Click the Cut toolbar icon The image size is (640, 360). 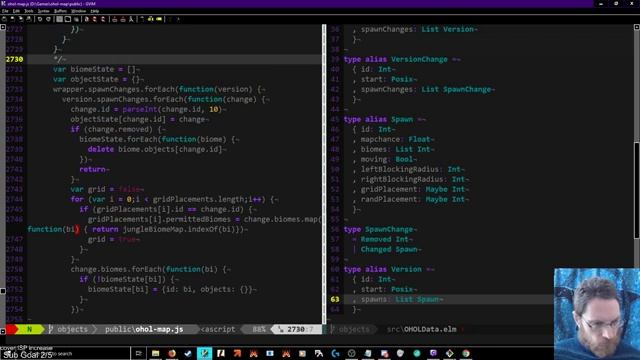tap(59, 19)
